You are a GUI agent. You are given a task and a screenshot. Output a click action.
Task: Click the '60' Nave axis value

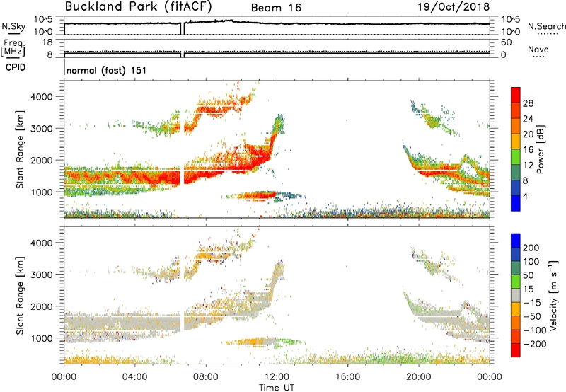point(506,42)
